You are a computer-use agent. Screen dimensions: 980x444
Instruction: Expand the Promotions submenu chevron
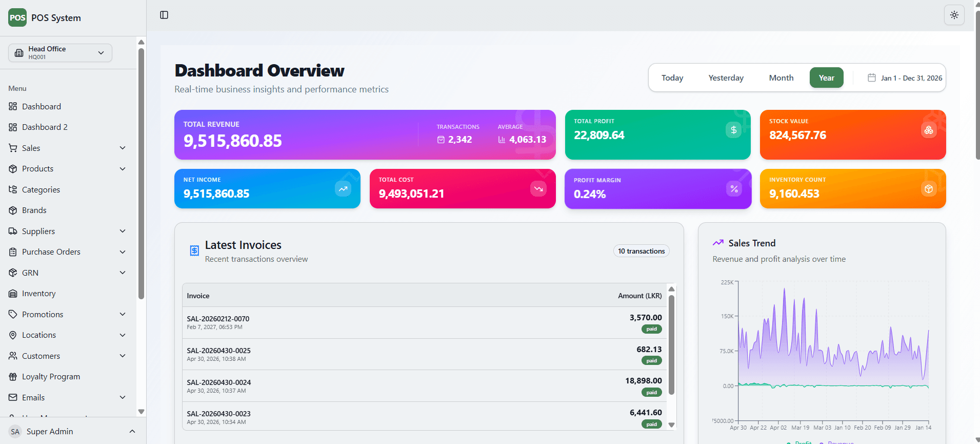tap(123, 314)
